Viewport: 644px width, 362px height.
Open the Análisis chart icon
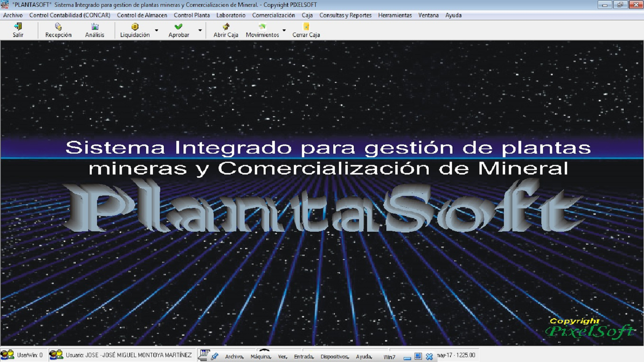point(95,27)
